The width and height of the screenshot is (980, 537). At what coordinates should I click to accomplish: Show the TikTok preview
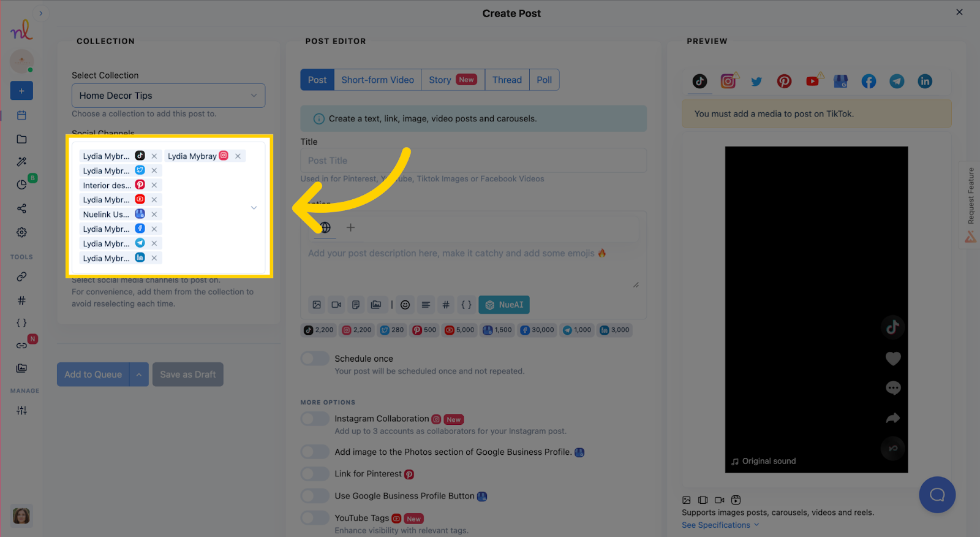coord(699,81)
